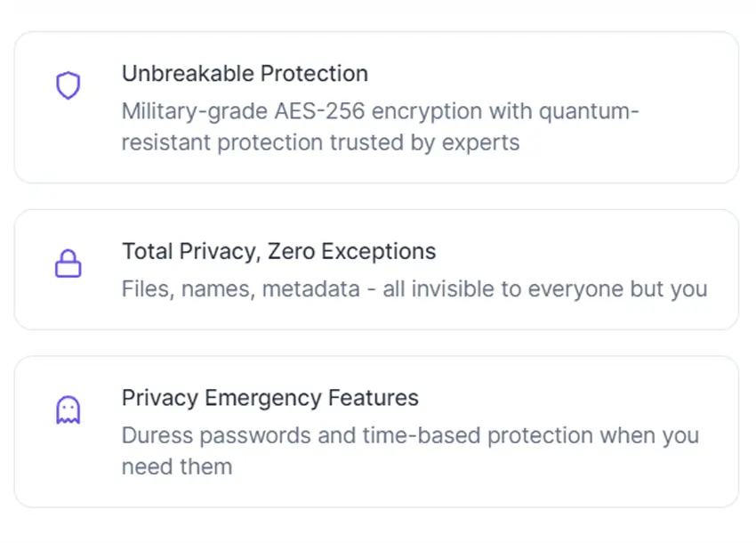Open the Privacy Emergency Features card

point(376,432)
